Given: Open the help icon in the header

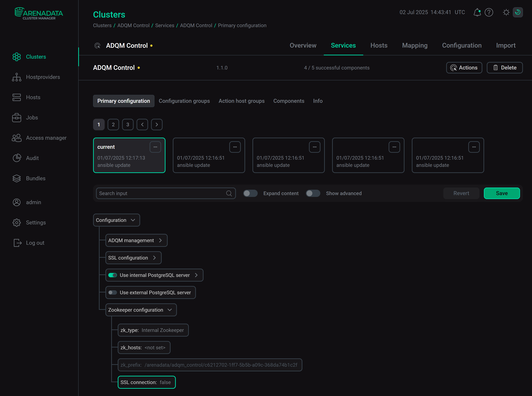Looking at the screenshot, I should point(489,12).
